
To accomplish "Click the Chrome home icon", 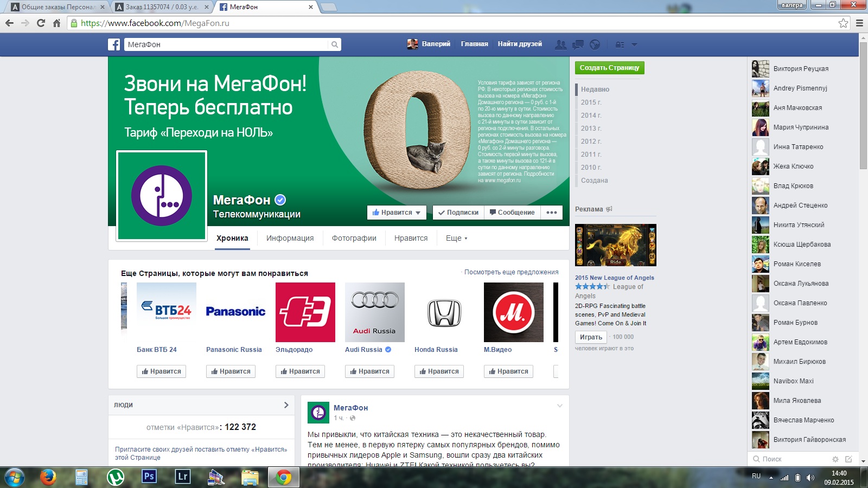I will pyautogui.click(x=56, y=23).
